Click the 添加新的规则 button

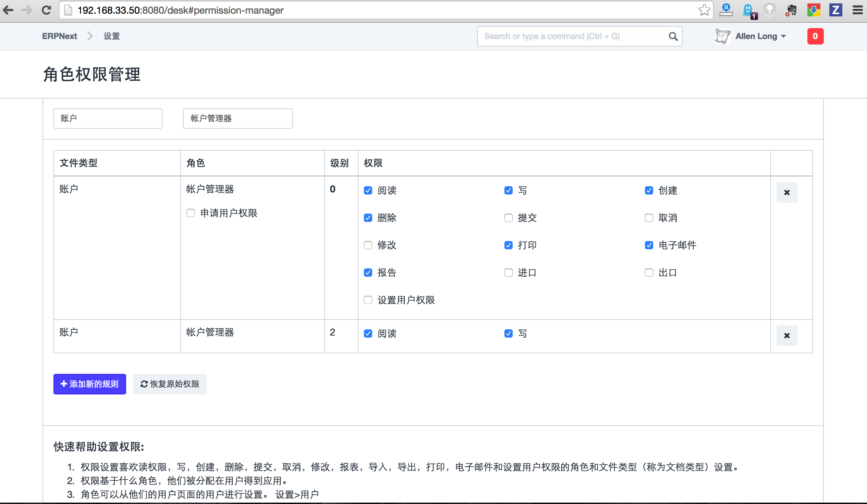coord(89,384)
